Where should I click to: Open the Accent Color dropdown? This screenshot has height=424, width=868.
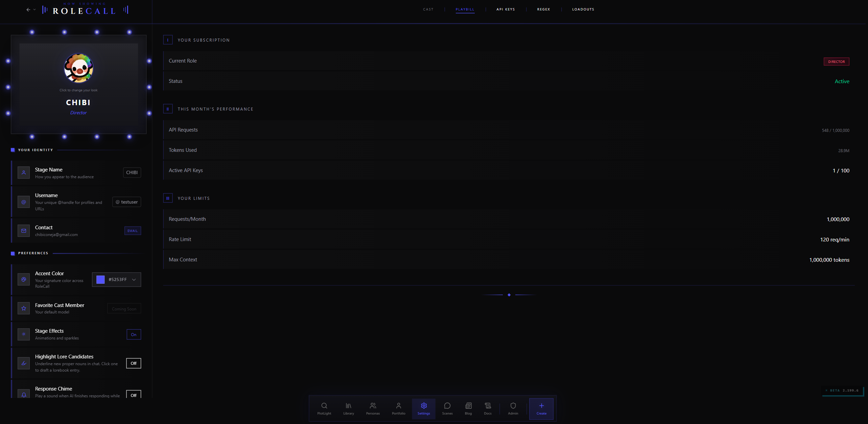116,279
